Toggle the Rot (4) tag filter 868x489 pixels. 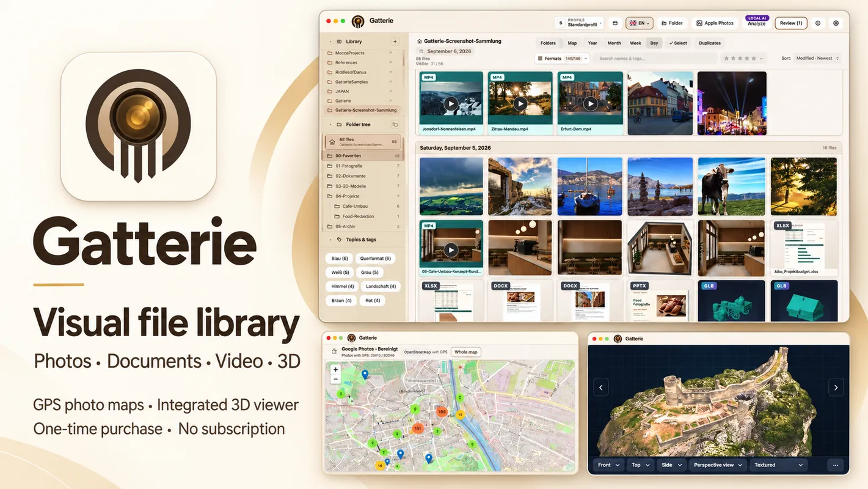tap(373, 300)
